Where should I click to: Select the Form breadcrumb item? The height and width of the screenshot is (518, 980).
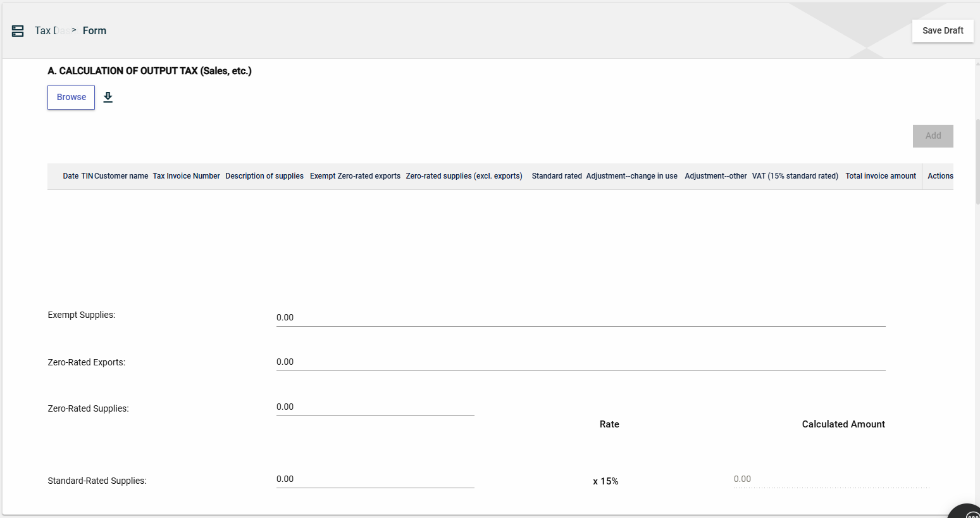(94, 30)
